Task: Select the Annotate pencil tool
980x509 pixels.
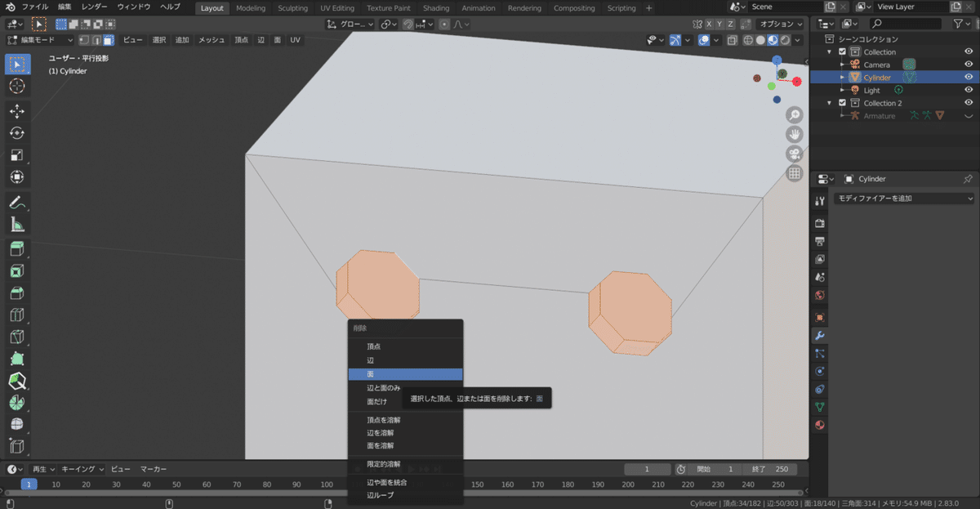Action: tap(17, 202)
